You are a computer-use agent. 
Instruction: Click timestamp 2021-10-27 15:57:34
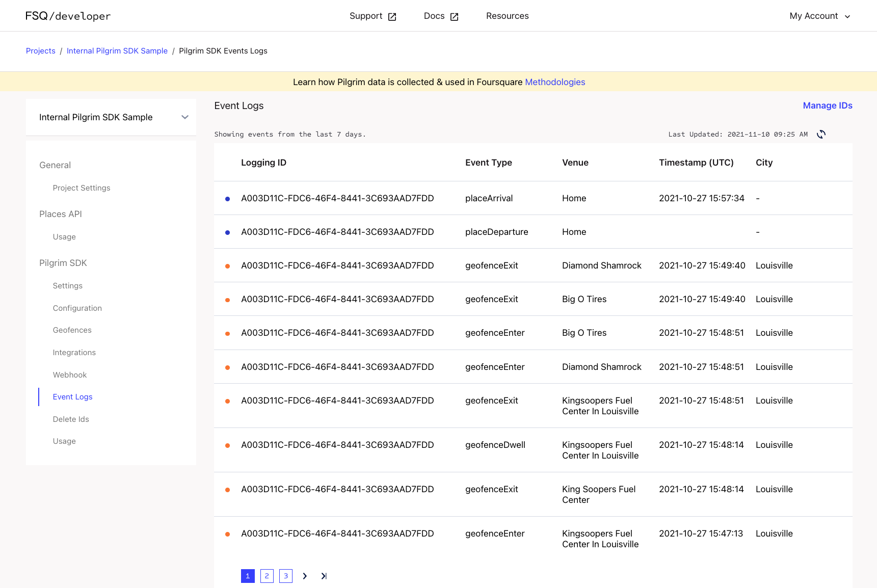tap(702, 198)
